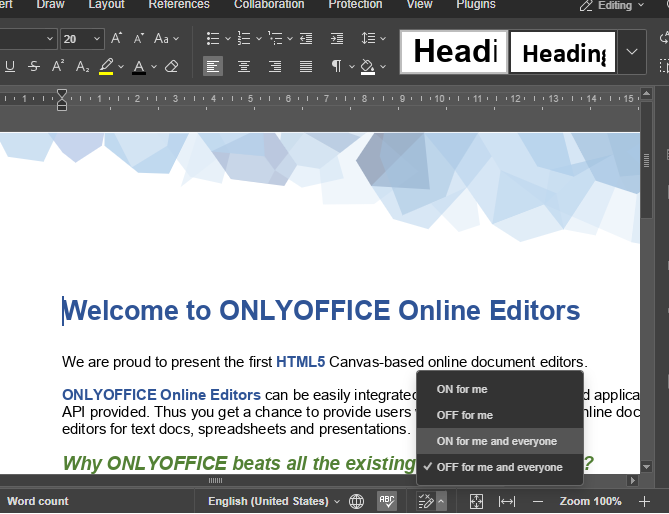669x514 pixels.
Task: Toggle subscript formatting
Action: 82,67
